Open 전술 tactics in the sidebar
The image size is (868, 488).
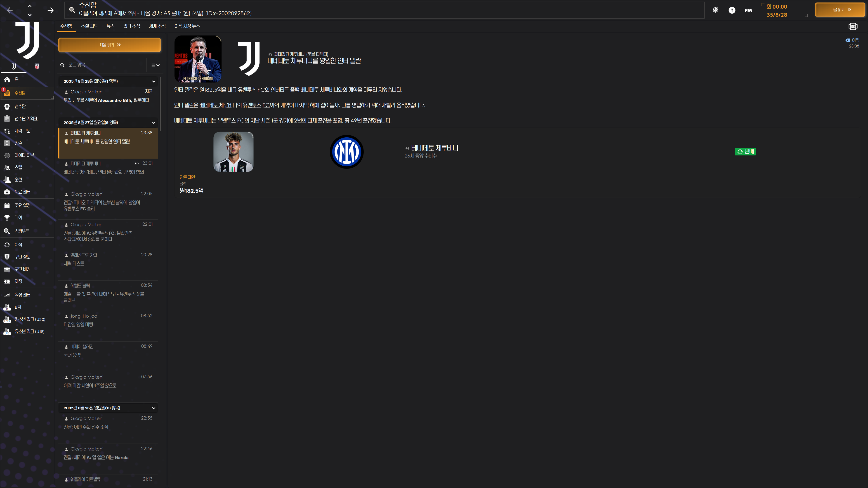27,143
